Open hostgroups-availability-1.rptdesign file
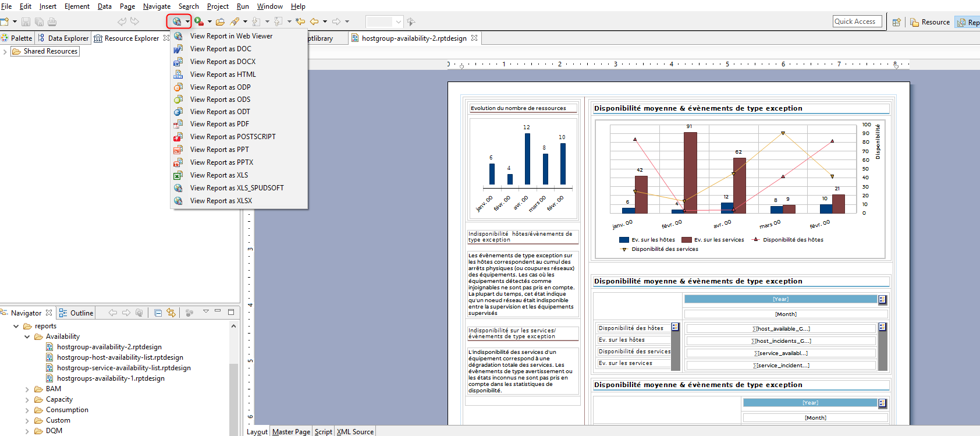 (x=111, y=378)
